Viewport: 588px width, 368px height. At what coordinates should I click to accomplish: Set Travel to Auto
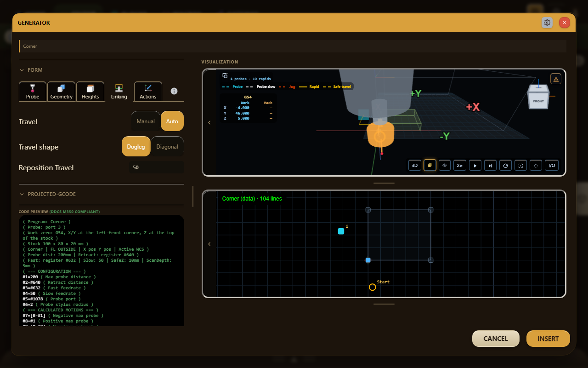pyautogui.click(x=172, y=121)
